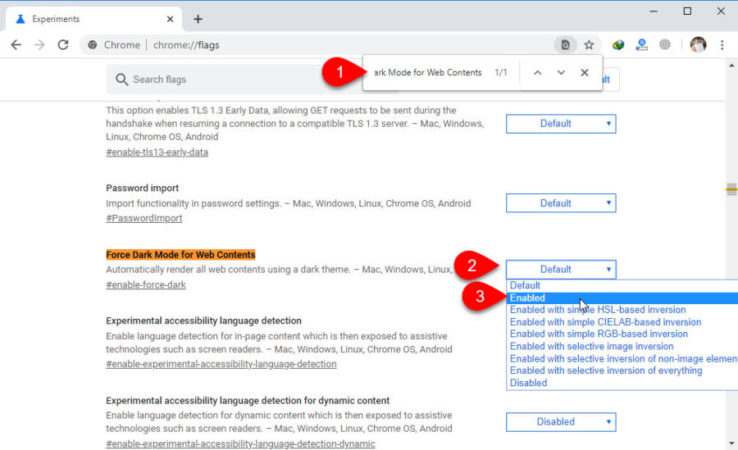The image size is (738, 450).
Task: Choose Enabled in the dropdown list
Action: pyautogui.click(x=622, y=298)
